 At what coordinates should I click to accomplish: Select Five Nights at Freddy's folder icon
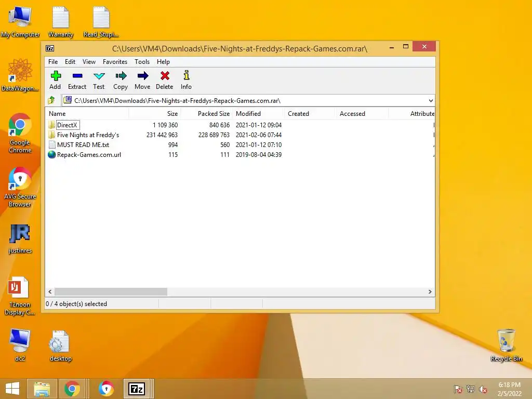51,135
